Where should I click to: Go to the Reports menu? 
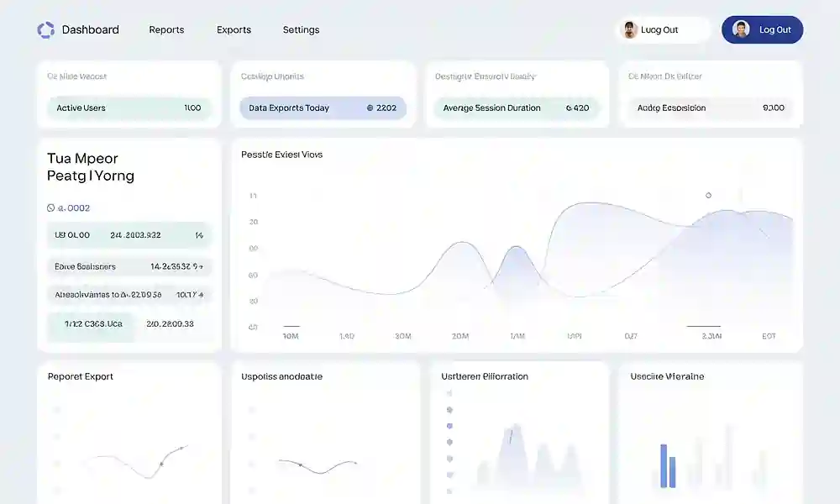point(166,30)
